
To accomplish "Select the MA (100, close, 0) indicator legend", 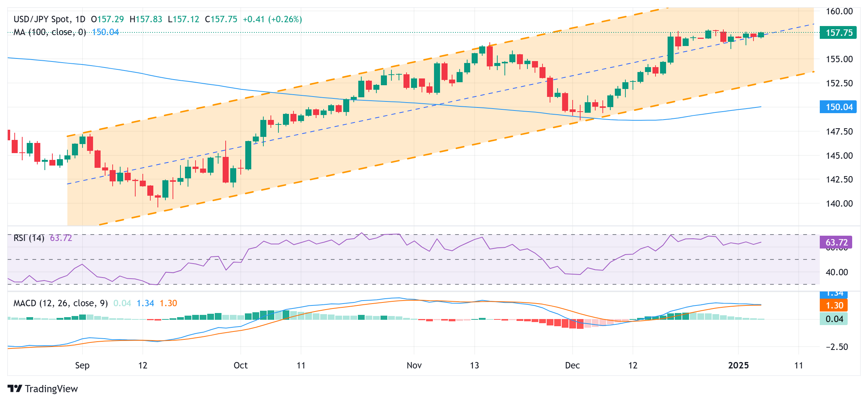I will pos(50,32).
